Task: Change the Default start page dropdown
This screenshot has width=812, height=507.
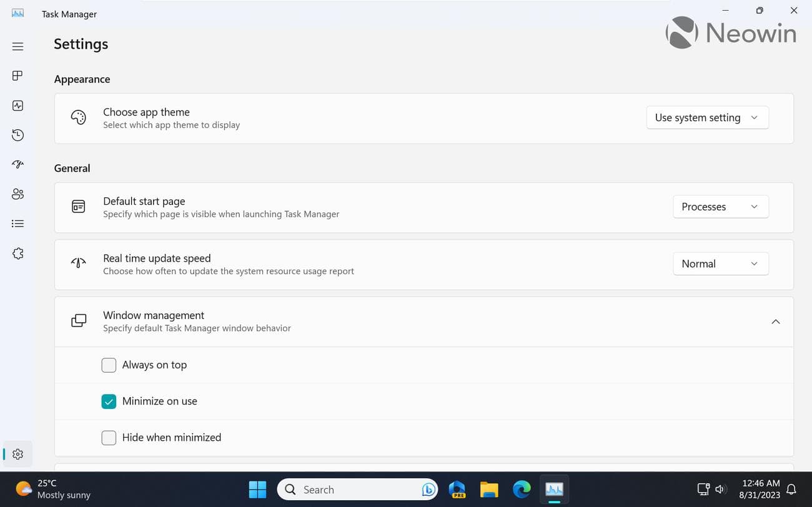Action: click(x=720, y=207)
